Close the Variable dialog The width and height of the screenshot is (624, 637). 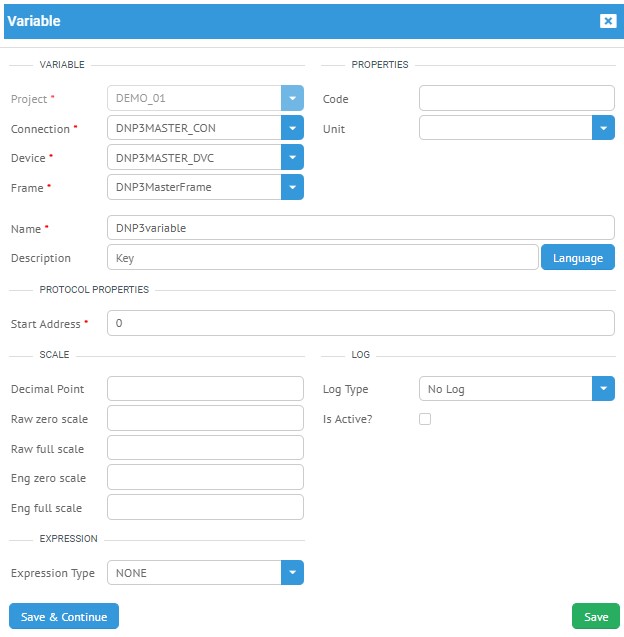tap(607, 21)
